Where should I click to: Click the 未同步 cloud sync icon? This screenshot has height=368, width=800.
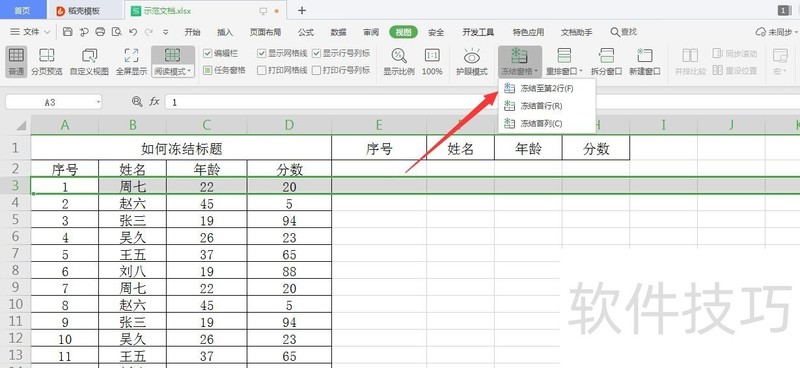[x=761, y=32]
